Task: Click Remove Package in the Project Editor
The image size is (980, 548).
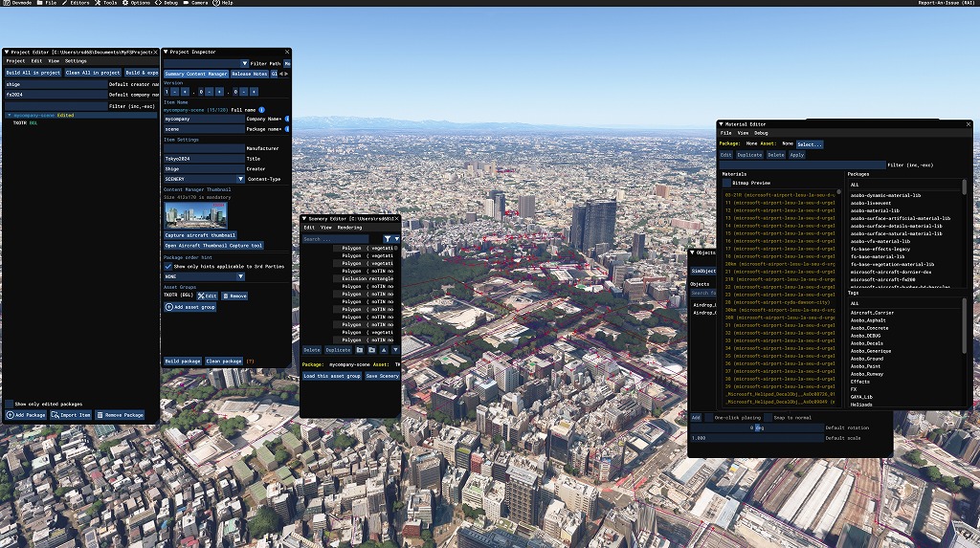Action: (120, 415)
